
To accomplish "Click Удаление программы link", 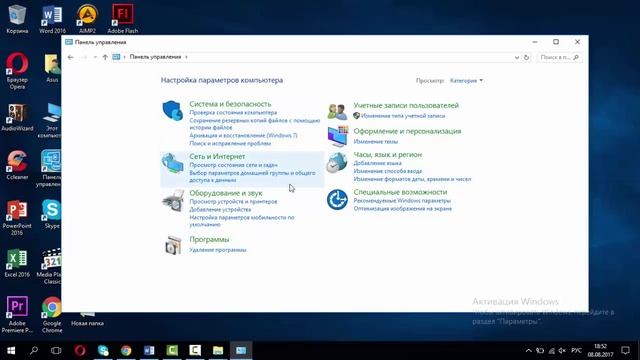I will [x=218, y=250].
